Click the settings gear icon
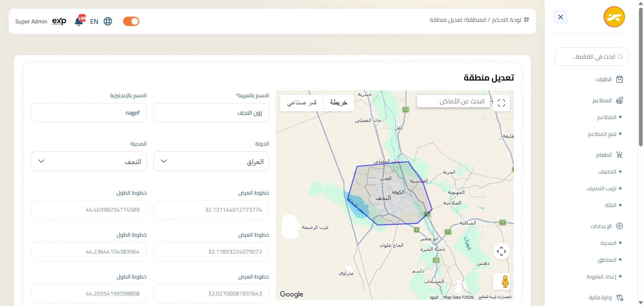This screenshot has width=644, height=306. point(620,226)
